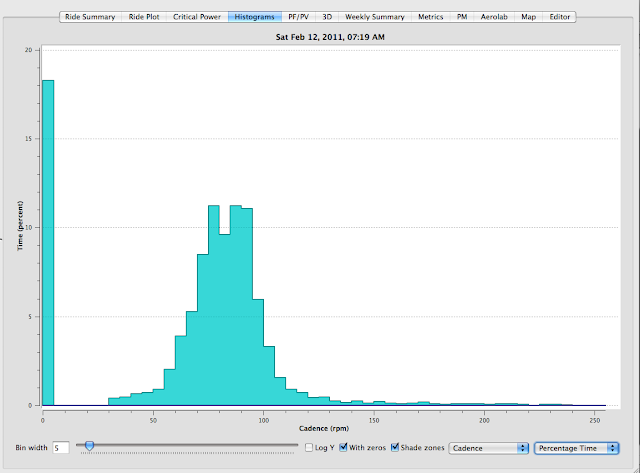This screenshot has width=640, height=473.
Task: Switch to the Ride Summary tab
Action: 90,17
